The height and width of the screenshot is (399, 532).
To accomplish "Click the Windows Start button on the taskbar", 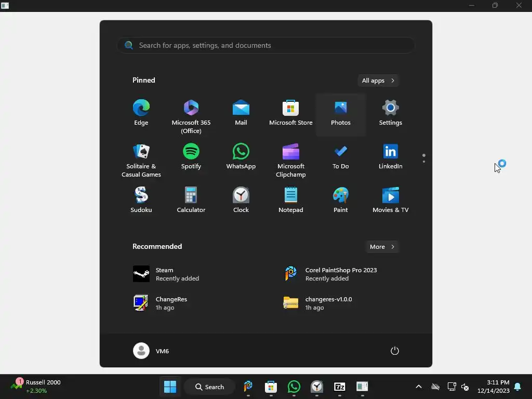I will [x=170, y=387].
